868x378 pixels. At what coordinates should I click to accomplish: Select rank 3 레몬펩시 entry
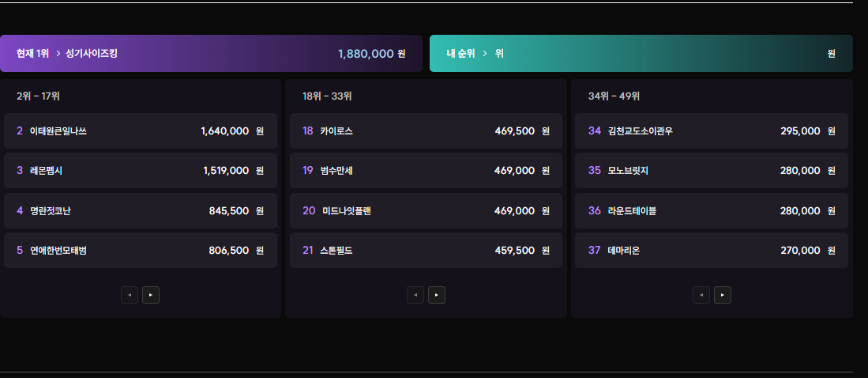point(141,171)
